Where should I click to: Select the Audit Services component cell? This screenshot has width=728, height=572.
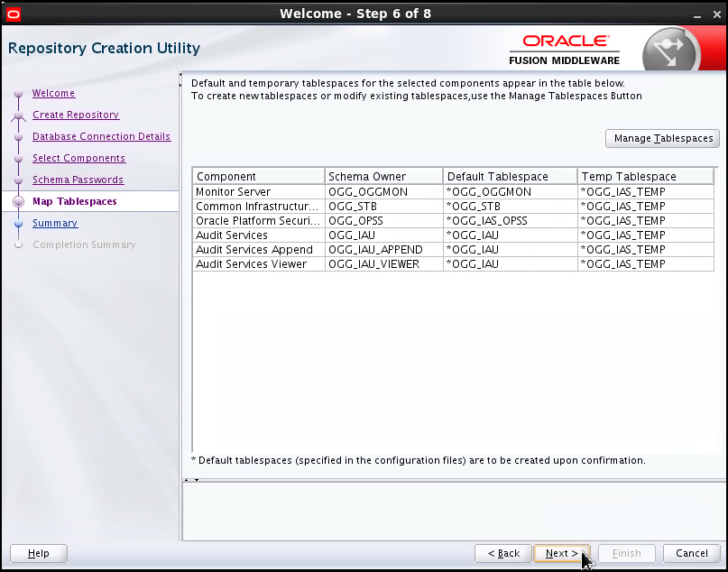point(259,235)
